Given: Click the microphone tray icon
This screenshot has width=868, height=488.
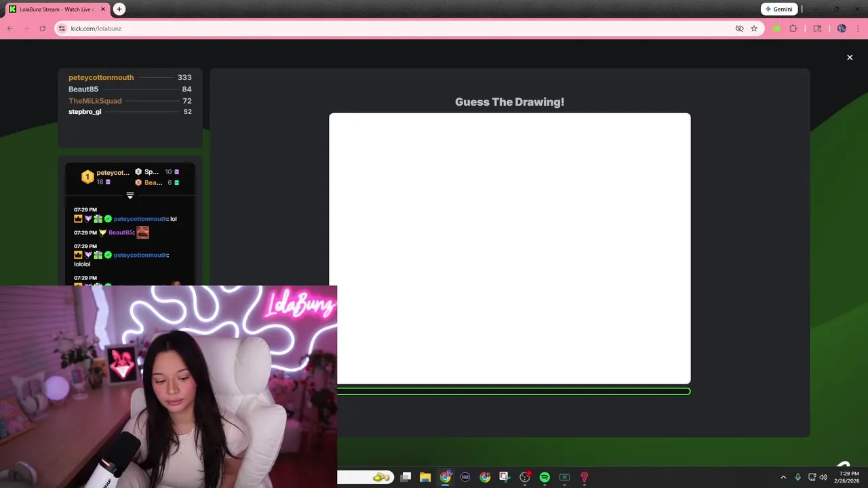Looking at the screenshot, I should coord(798,477).
